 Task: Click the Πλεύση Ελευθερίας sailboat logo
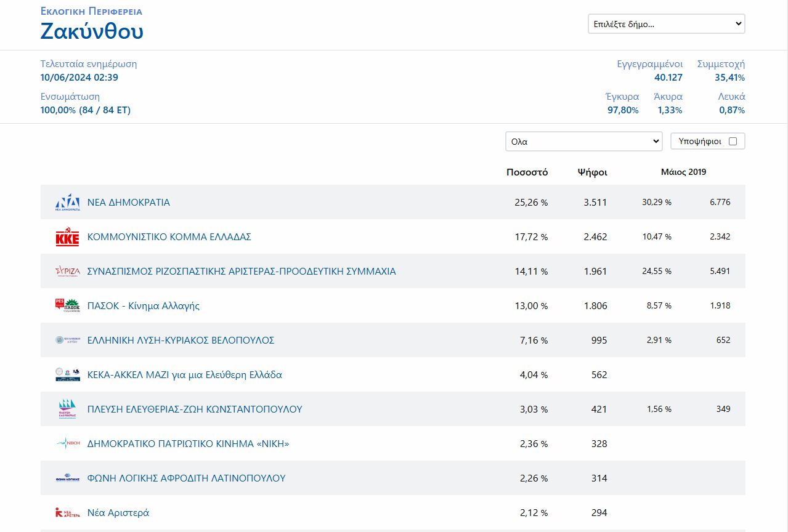[67, 409]
